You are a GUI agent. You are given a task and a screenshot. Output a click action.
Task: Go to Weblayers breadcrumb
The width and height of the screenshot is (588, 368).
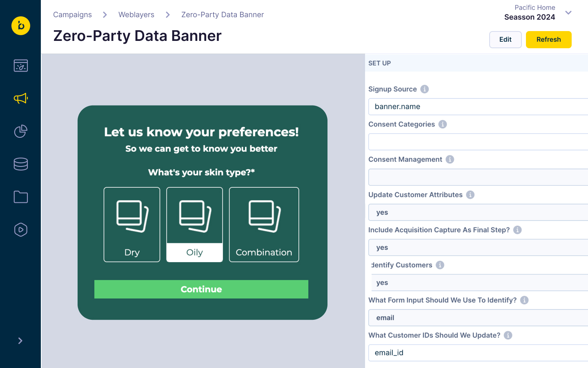point(136,15)
